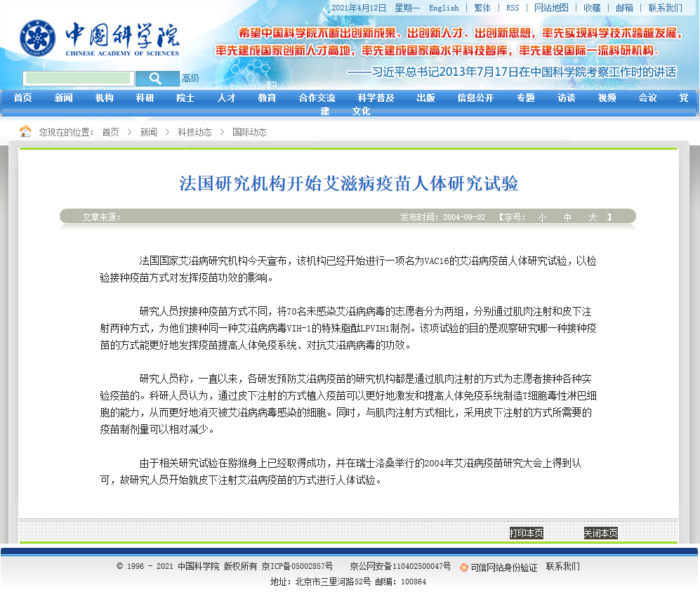Click footer address 北京市三里河路52号
700x597 pixels.
[x=333, y=582]
